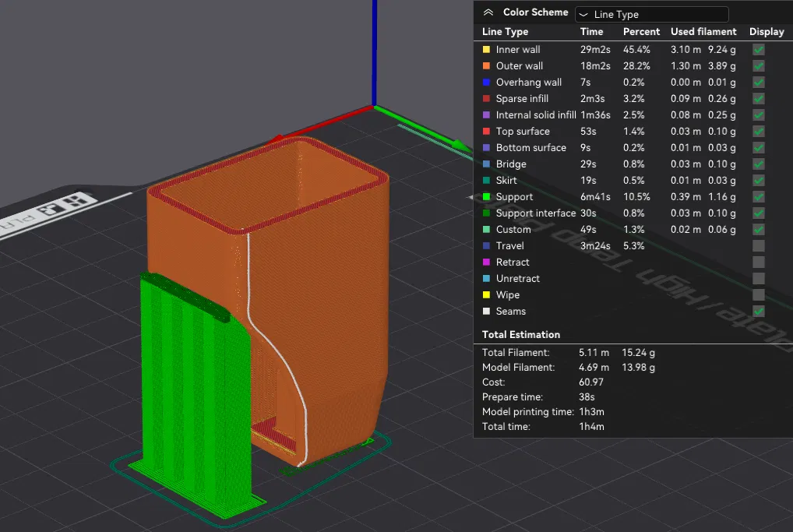This screenshot has height=532, width=793.
Task: Toggle Internal solid infill display checkbox
Action: coord(758,115)
